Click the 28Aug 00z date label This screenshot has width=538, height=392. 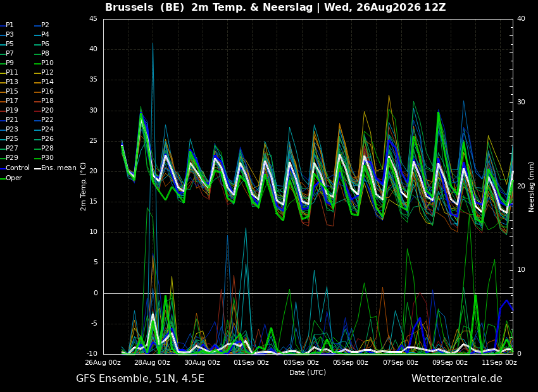153,362
